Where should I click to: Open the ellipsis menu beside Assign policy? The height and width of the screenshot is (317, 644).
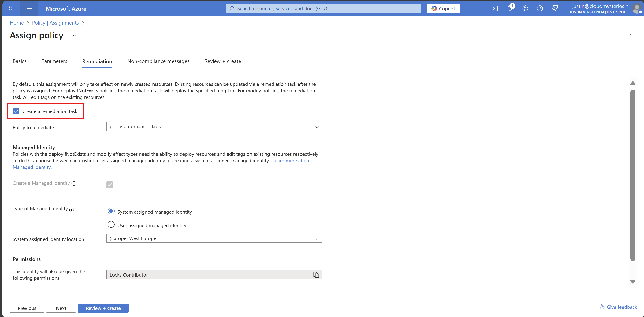[75, 36]
